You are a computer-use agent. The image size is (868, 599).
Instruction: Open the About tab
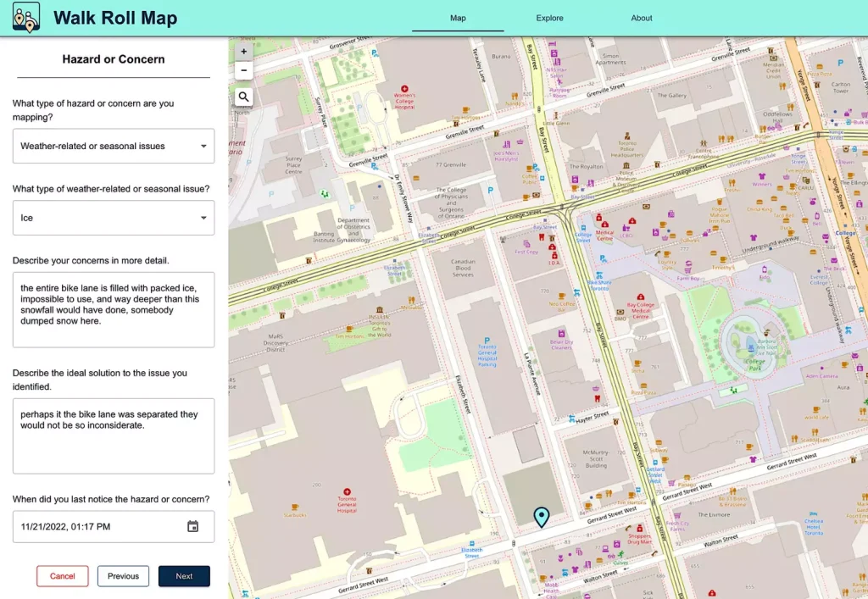[642, 18]
